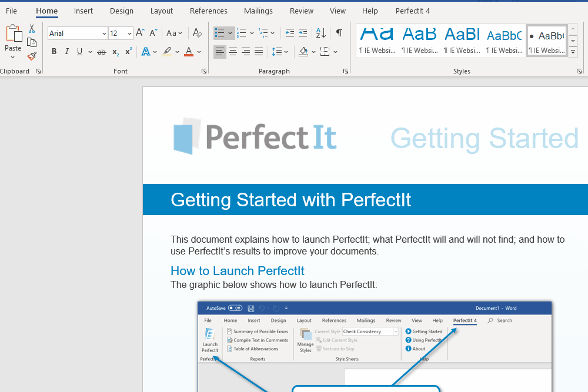
Task: Apply subscript formatting
Action: point(115,52)
